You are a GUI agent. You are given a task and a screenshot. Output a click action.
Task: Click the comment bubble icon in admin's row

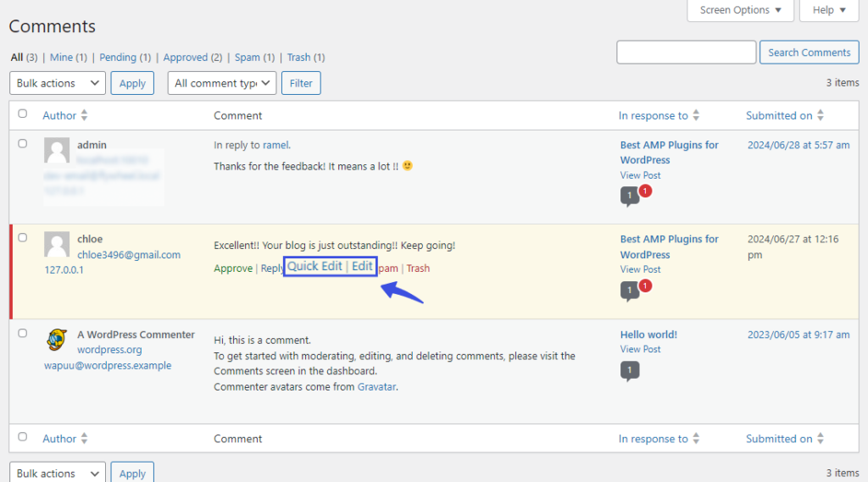[630, 196]
